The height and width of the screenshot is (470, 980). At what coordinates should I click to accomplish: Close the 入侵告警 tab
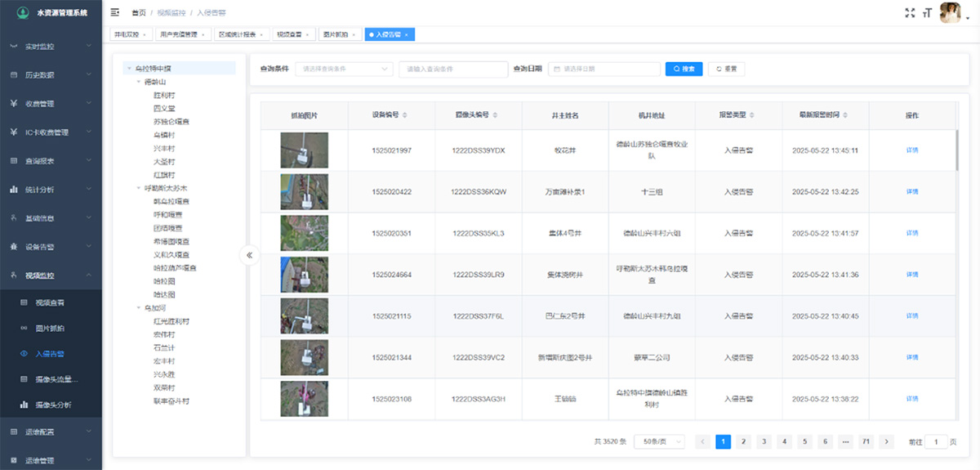click(x=407, y=34)
